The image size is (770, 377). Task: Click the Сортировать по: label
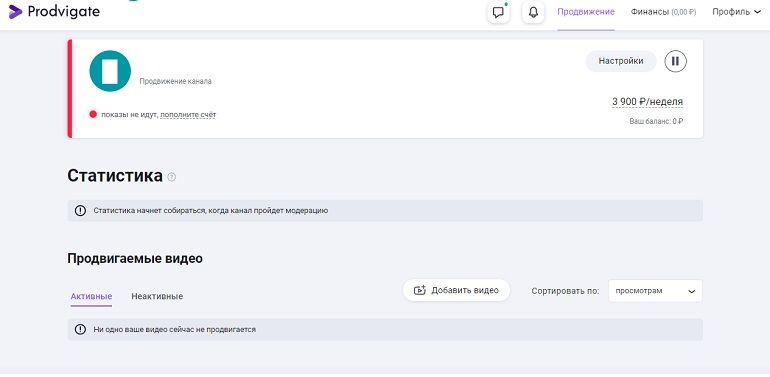tap(565, 291)
